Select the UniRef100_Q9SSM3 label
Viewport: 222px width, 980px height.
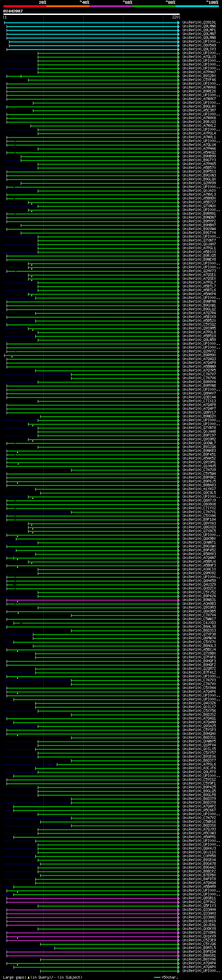(x=199, y=608)
